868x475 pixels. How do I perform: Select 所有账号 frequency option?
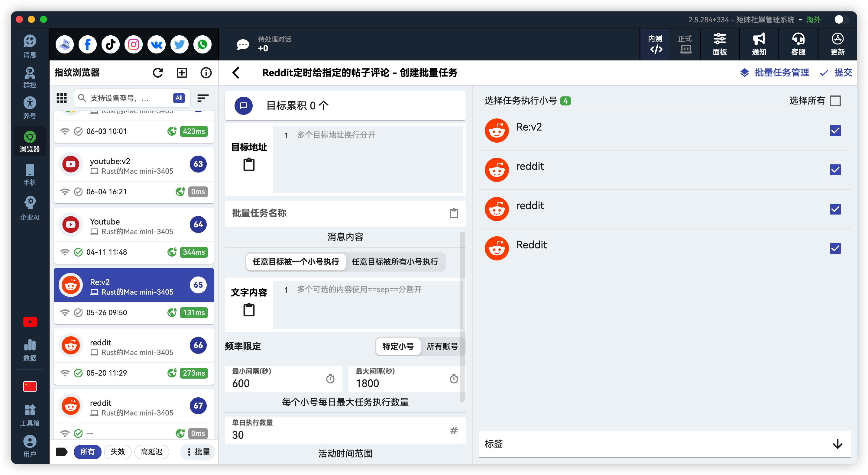(x=442, y=346)
